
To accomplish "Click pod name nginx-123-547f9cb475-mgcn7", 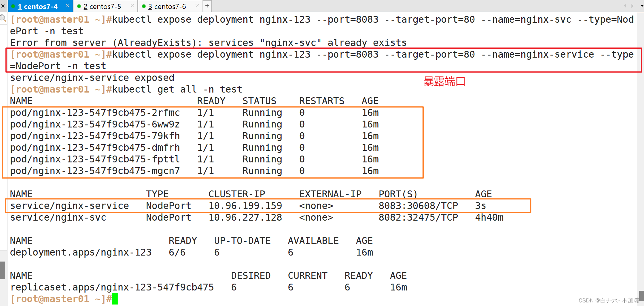I will pos(95,171).
